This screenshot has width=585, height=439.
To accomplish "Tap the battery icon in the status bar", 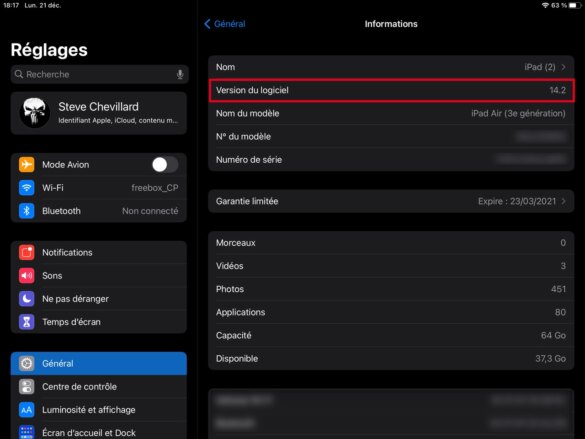I will (x=575, y=5).
